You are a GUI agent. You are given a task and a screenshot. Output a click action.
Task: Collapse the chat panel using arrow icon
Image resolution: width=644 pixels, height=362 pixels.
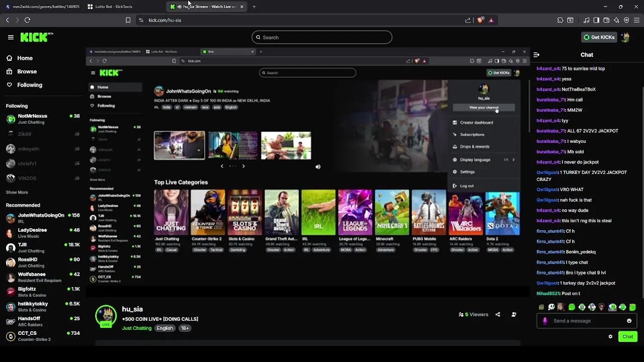pos(536,55)
